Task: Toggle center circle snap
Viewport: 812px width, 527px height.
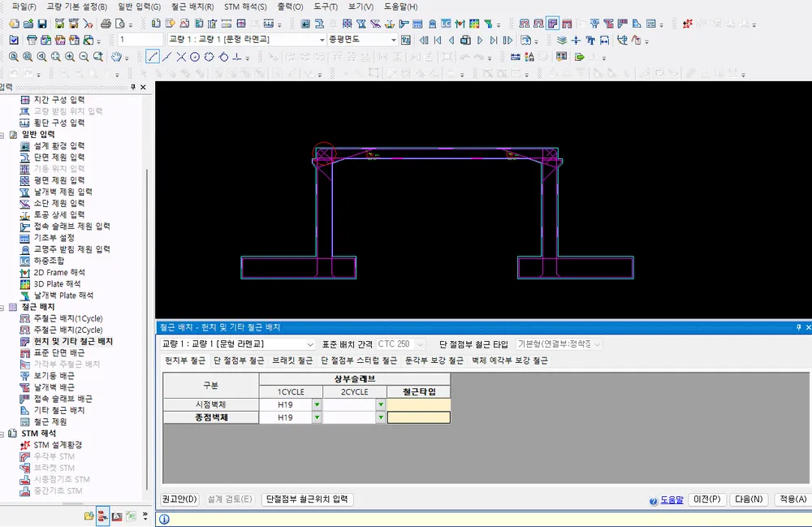Action: click(195, 56)
